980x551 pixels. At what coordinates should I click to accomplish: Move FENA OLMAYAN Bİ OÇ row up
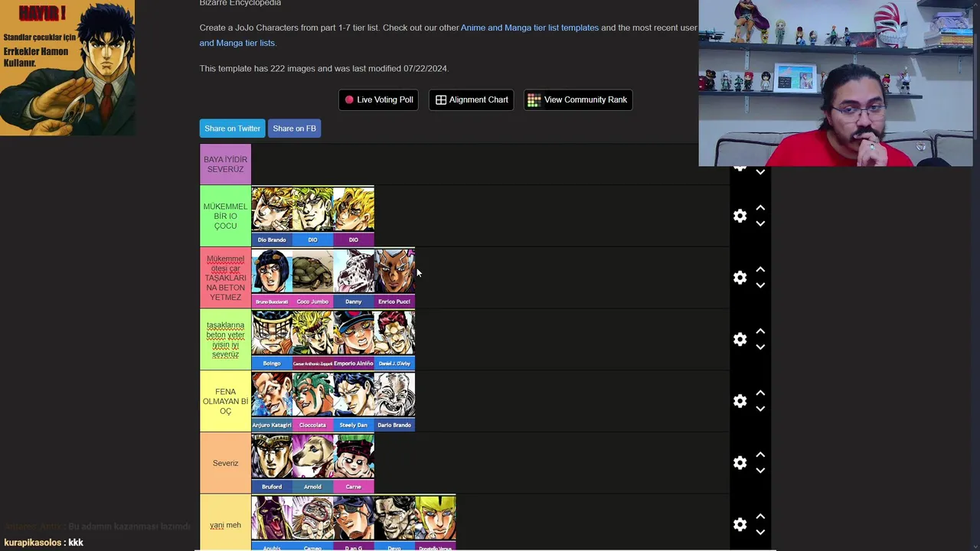tap(760, 393)
